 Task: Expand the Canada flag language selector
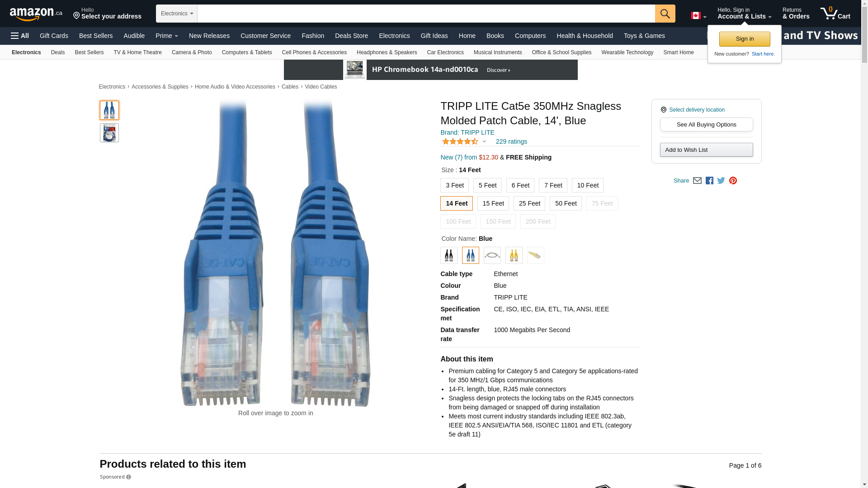point(698,16)
